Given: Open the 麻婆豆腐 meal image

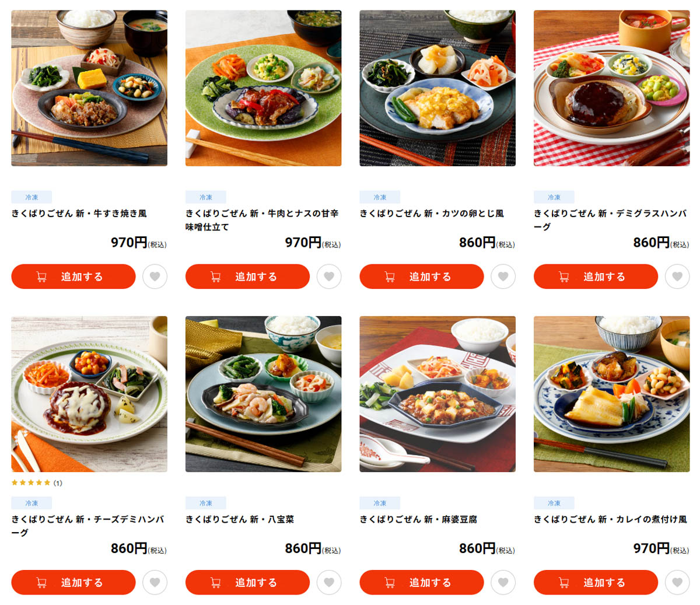Looking at the screenshot, I should [437, 394].
